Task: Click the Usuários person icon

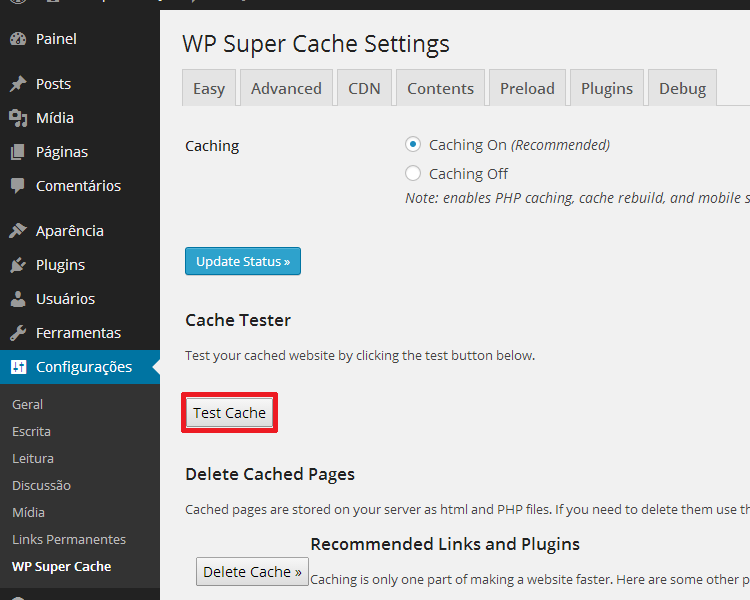Action: coord(18,299)
